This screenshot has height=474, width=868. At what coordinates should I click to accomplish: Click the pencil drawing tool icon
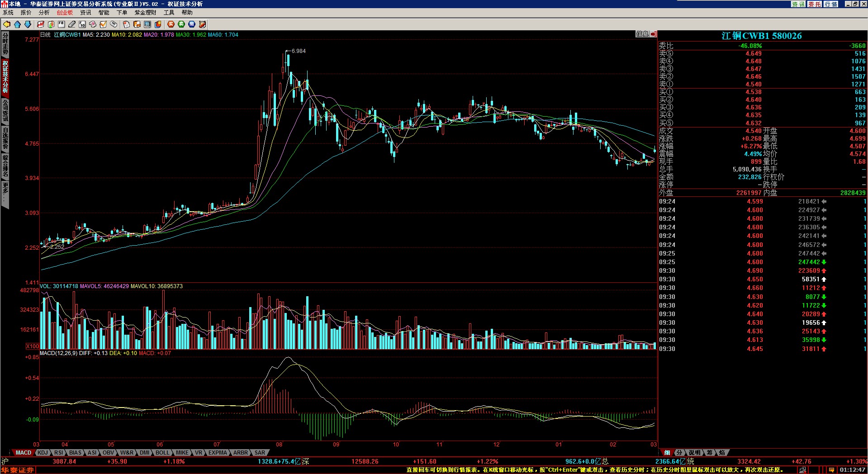pos(72,24)
